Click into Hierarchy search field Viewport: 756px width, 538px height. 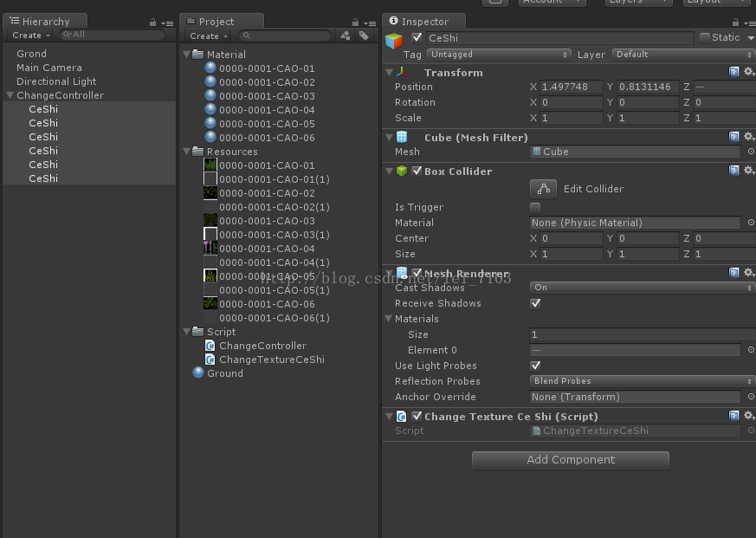[x=112, y=35]
